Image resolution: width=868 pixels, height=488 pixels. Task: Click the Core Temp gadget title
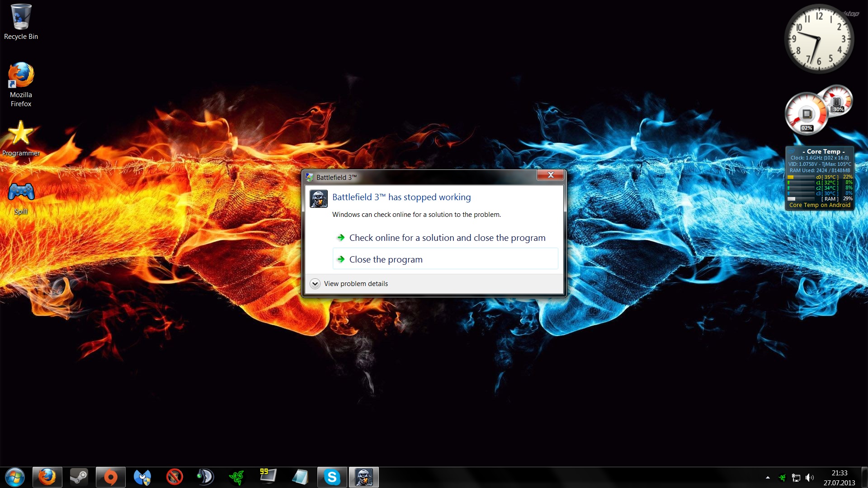coord(823,151)
